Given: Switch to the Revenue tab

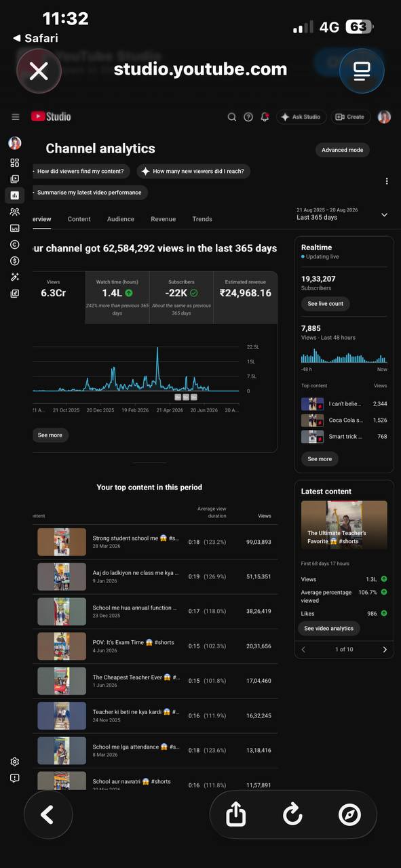Looking at the screenshot, I should [x=164, y=219].
